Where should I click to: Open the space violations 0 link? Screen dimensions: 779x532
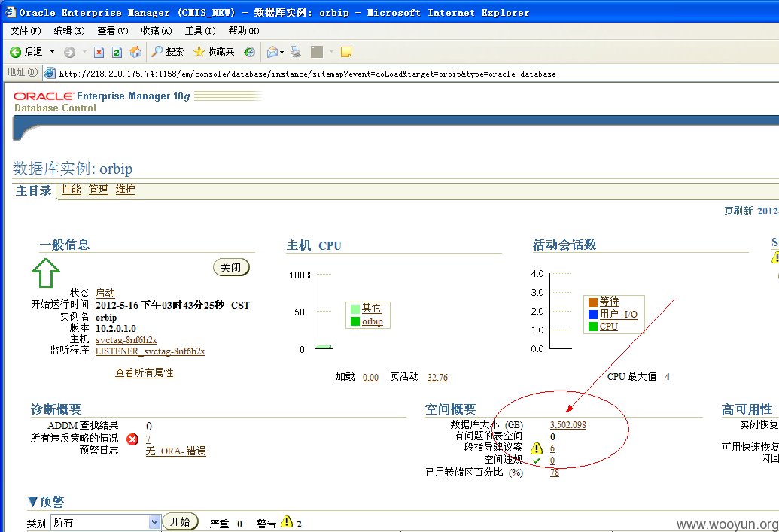coord(552,461)
